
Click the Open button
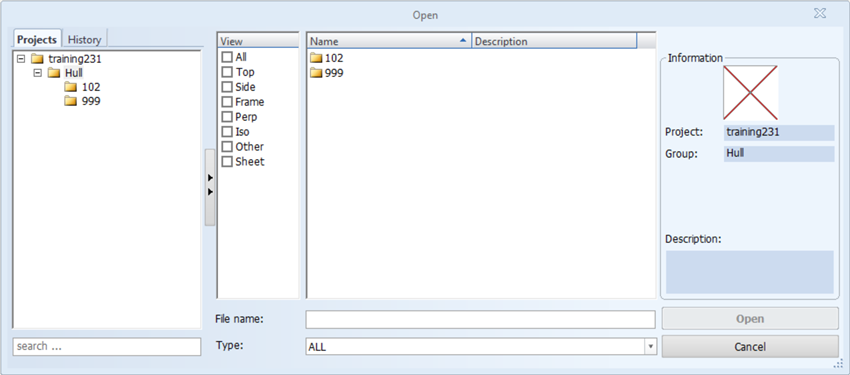(x=750, y=319)
